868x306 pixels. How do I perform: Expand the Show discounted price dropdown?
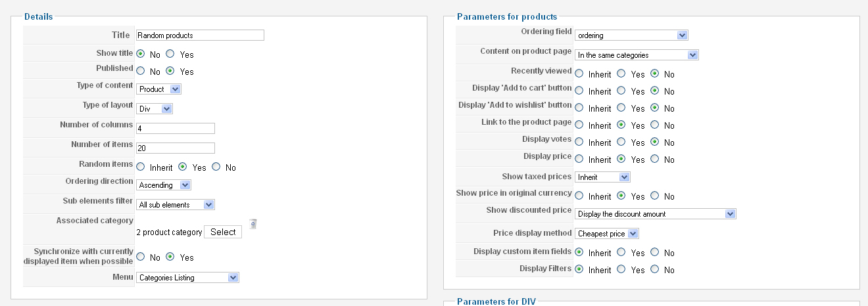(656, 213)
